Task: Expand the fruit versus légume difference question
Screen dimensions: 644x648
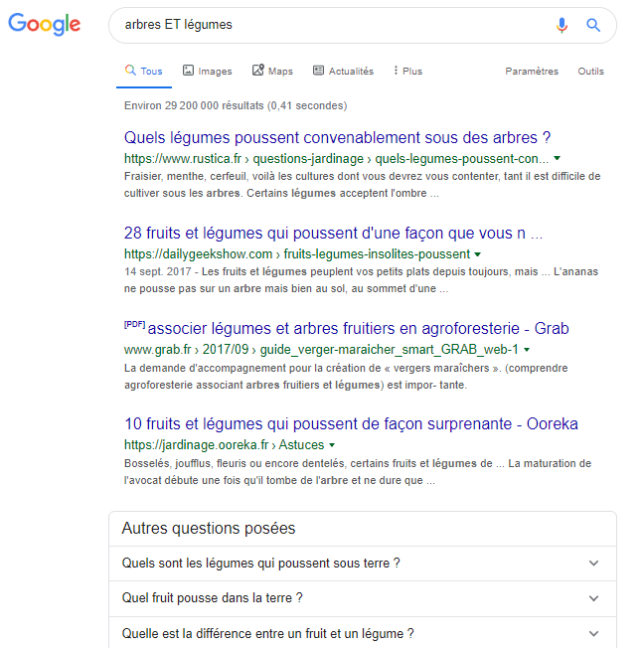Action: point(363,633)
